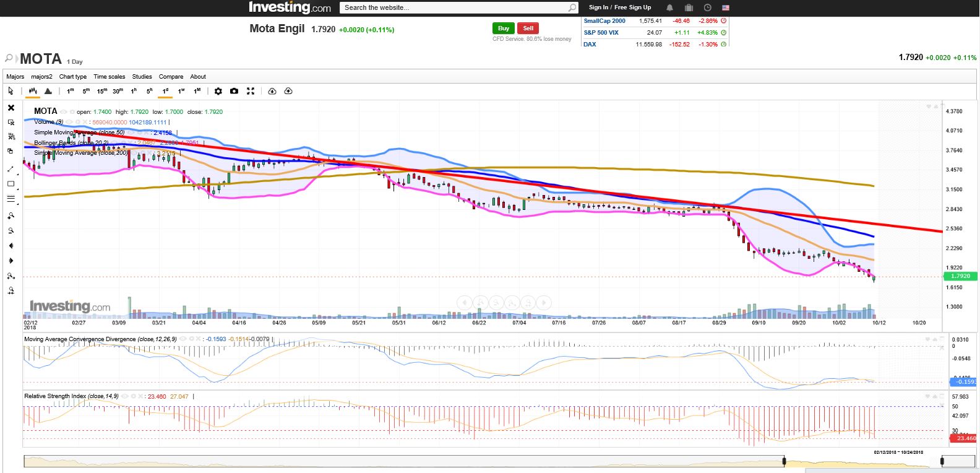Open the Studies menu
Screen dimensions: 980x473
click(x=142, y=77)
